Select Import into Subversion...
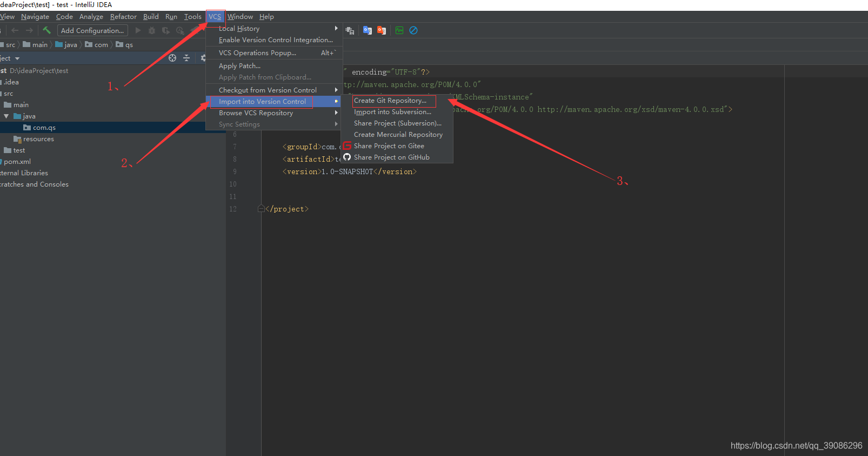868x456 pixels. pos(397,112)
